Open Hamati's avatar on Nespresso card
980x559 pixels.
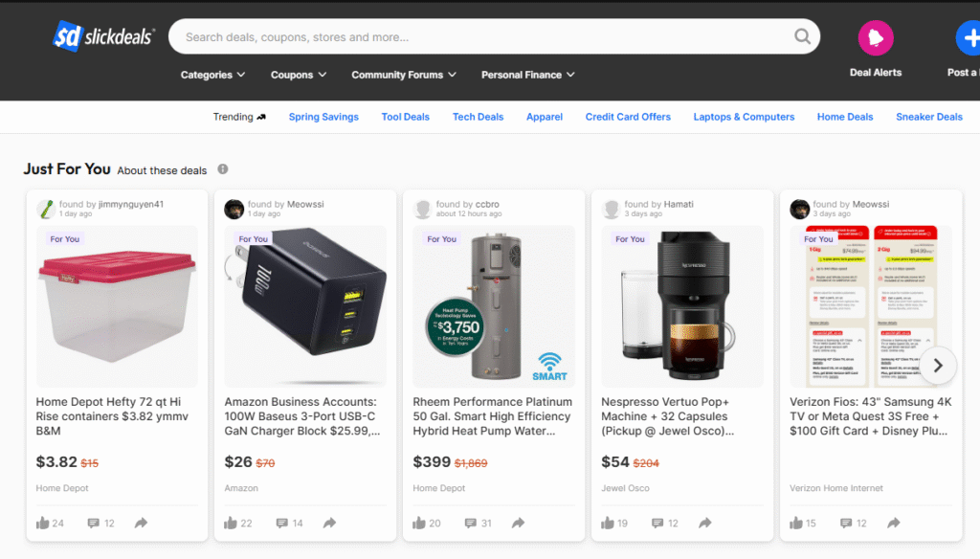[612, 209]
